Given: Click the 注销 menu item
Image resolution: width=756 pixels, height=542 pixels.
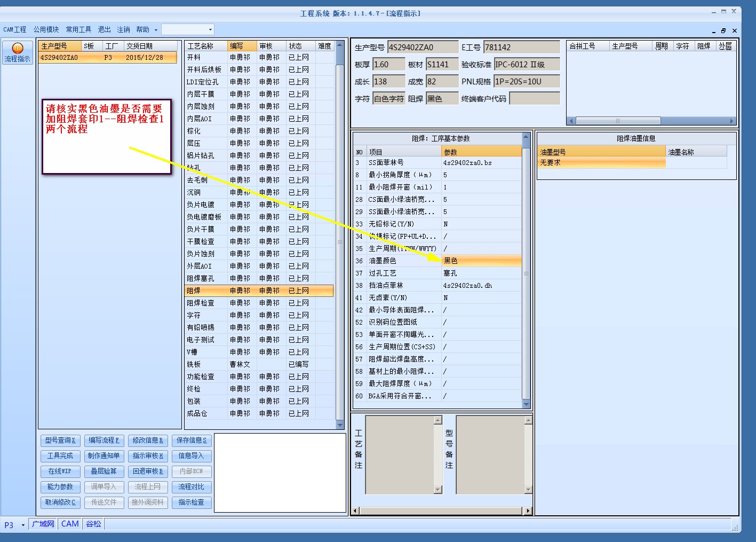Looking at the screenshot, I should 123,29.
